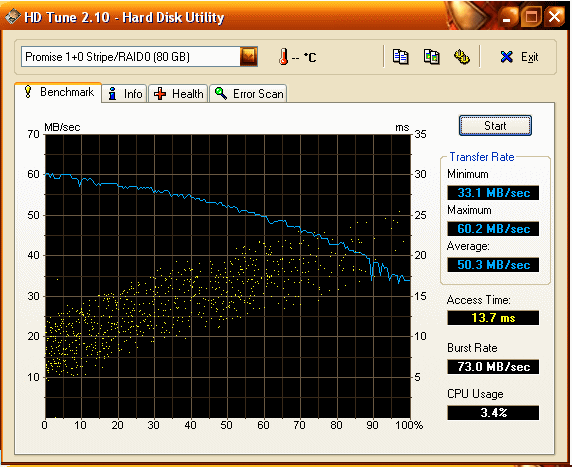
Task: Click the blue X Exit icon
Action: click(x=506, y=57)
